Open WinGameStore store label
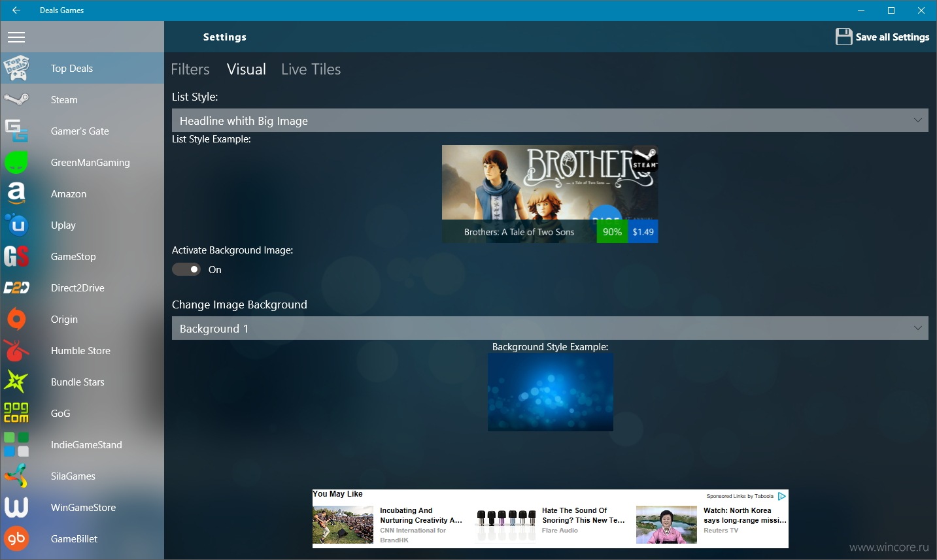Screen dimensions: 937x560 (83, 507)
